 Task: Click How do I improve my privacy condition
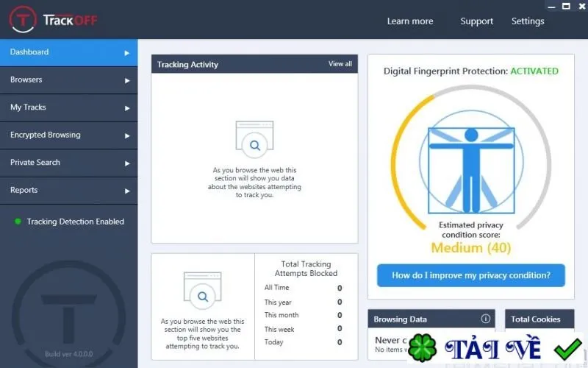point(471,275)
